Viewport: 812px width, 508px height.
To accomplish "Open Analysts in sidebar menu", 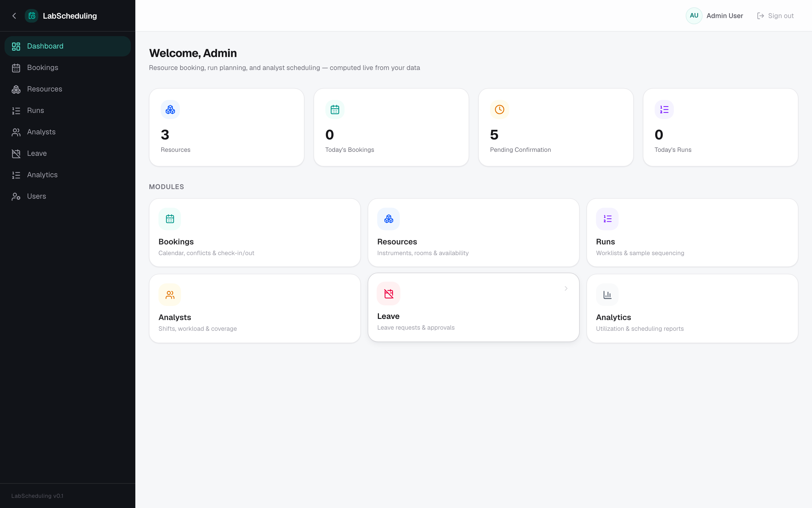I will (x=67, y=132).
